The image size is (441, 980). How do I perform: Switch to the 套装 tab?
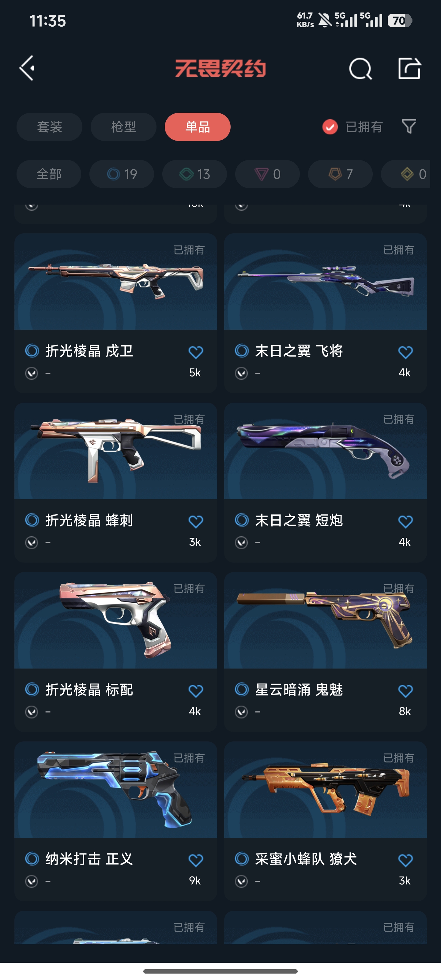[x=50, y=127]
